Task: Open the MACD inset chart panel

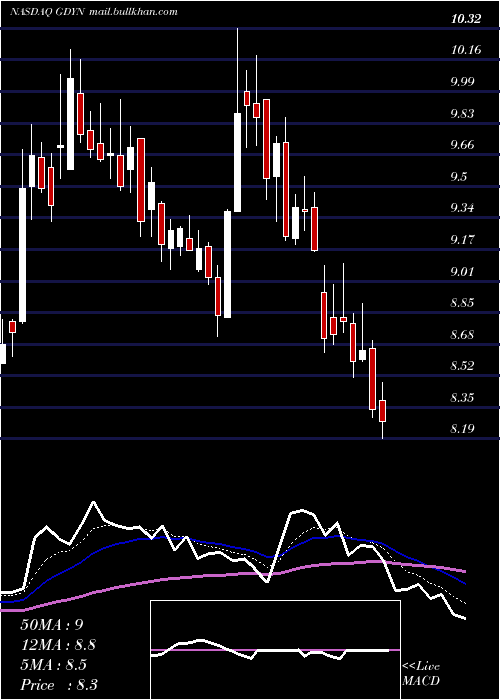Action: point(275,650)
